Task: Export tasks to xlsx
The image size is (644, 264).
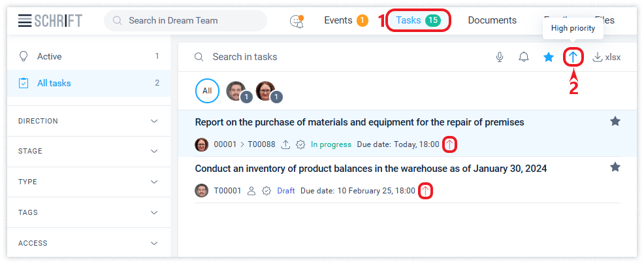Action: tap(606, 58)
